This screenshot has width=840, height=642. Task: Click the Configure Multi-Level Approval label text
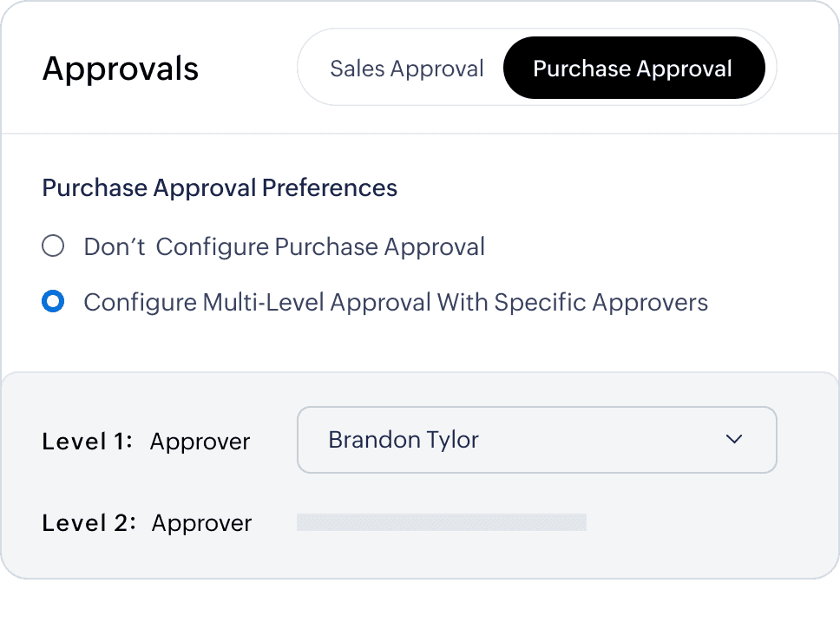coord(396,303)
